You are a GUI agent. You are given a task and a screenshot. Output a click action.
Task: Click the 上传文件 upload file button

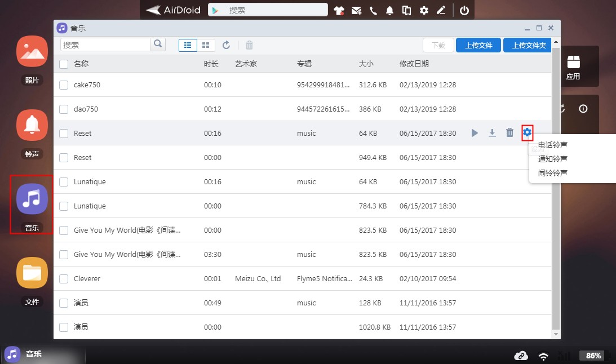pos(478,45)
